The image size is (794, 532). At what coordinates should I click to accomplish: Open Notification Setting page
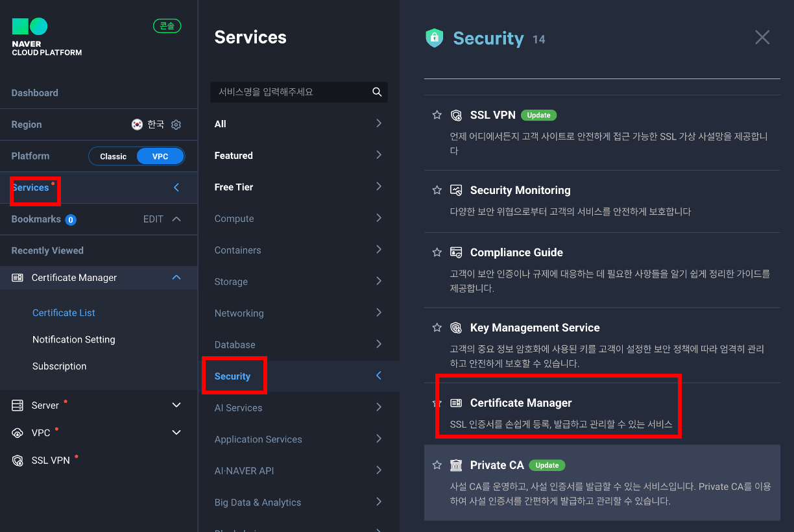click(73, 339)
